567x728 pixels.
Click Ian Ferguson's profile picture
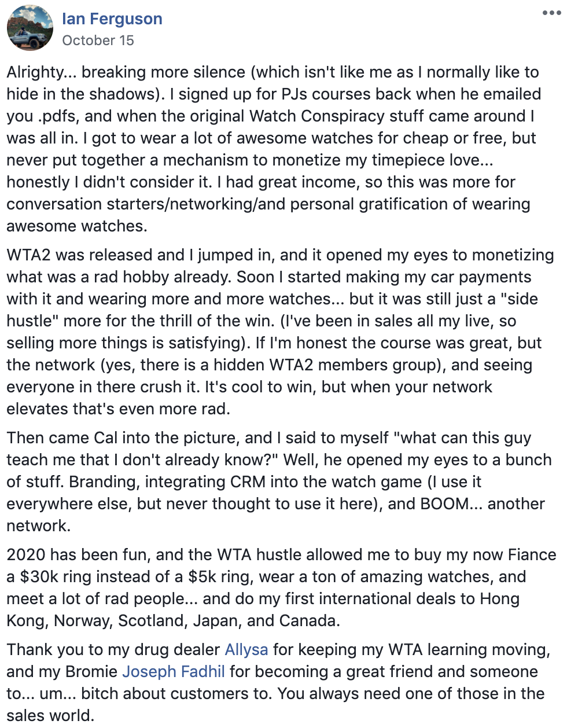(30, 28)
